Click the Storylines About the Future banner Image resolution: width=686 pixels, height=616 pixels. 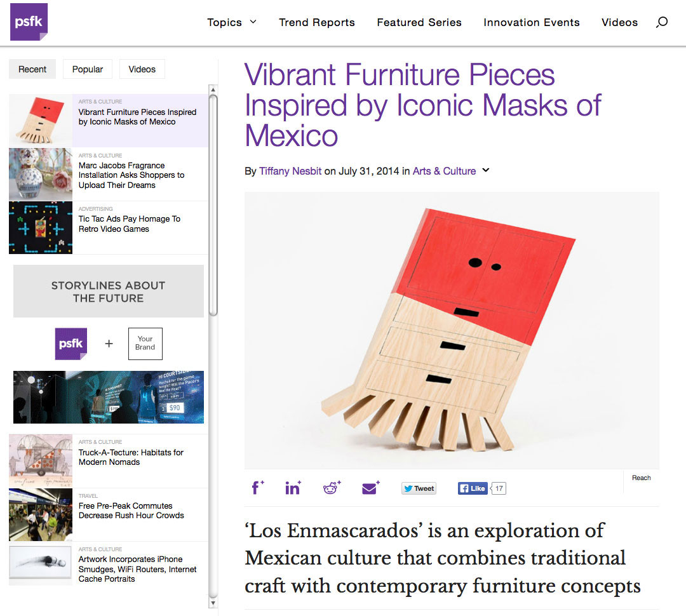(x=109, y=291)
